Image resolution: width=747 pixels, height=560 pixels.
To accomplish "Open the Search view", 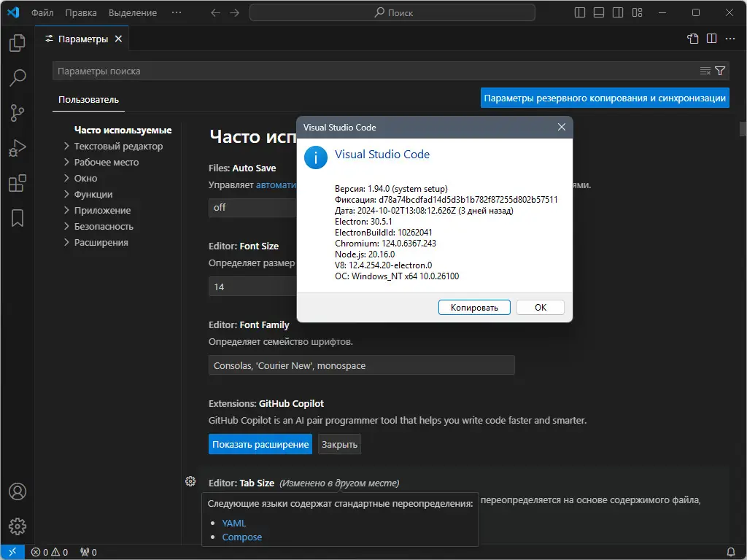I will pyautogui.click(x=16, y=78).
